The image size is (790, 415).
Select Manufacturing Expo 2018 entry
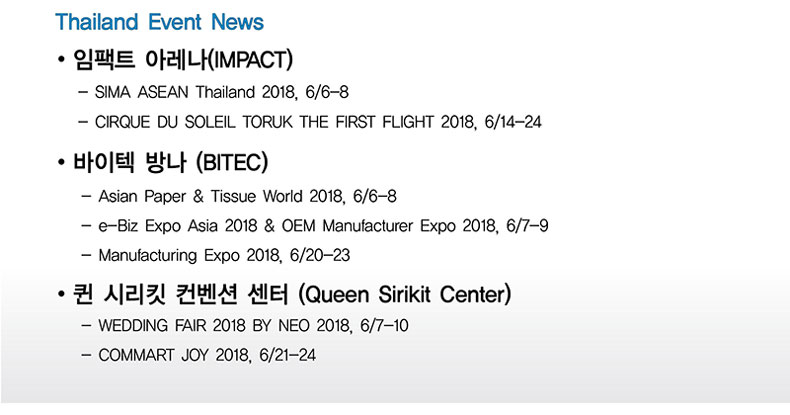tap(224, 255)
